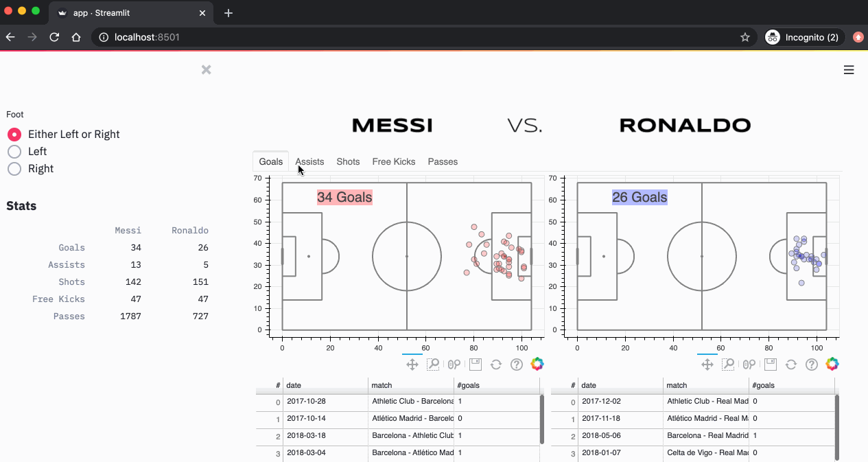Screen dimensions: 868x462
Task: Go to the browser home page
Action: coord(76,37)
